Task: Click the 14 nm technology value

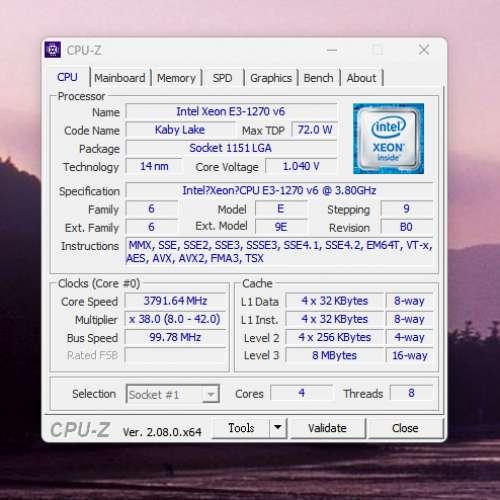Action: [x=154, y=166]
